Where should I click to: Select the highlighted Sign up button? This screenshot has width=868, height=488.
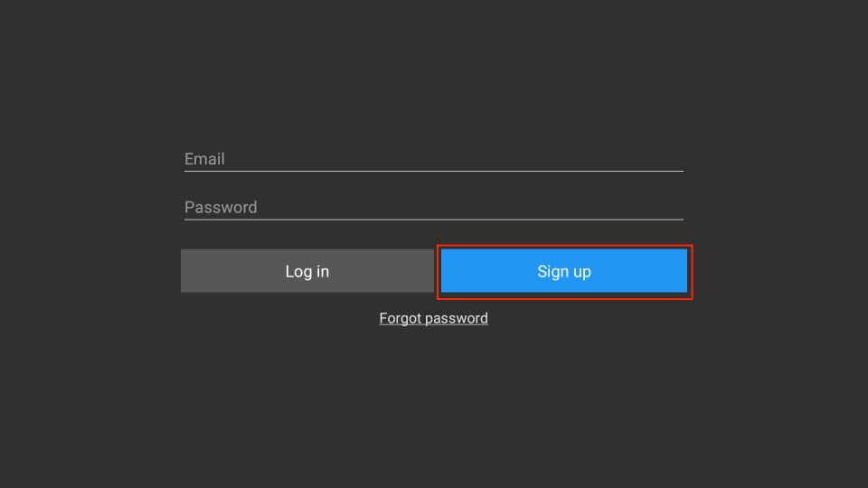[x=564, y=270]
